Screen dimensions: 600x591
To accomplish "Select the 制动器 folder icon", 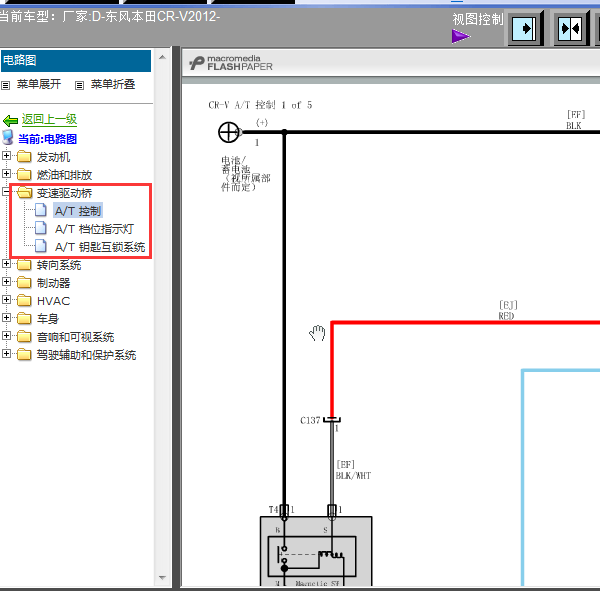I will (24, 282).
